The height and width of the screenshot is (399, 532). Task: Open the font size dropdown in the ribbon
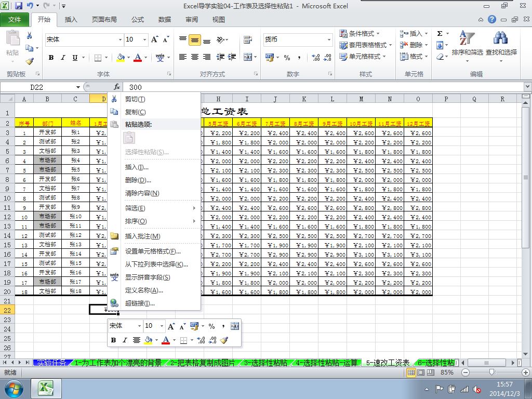tap(145, 39)
